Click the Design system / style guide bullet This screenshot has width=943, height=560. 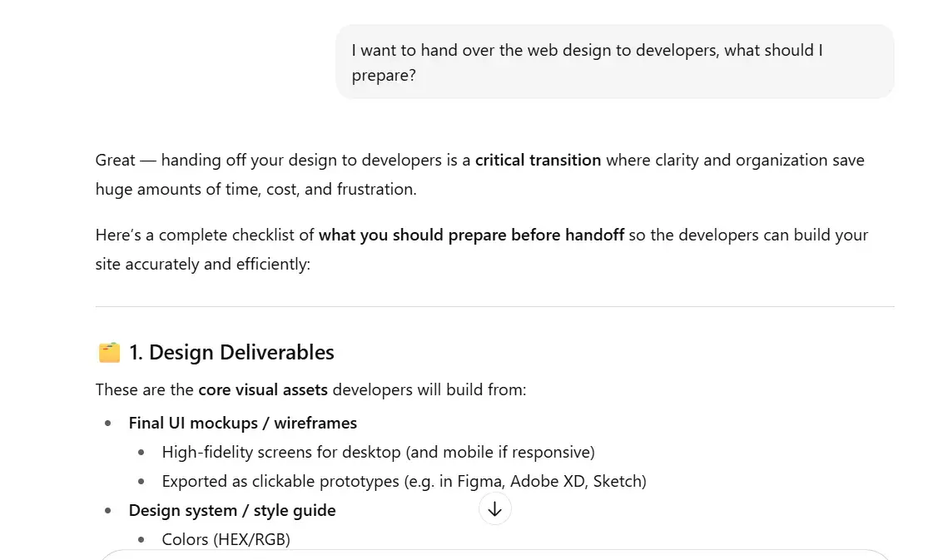pos(231,510)
